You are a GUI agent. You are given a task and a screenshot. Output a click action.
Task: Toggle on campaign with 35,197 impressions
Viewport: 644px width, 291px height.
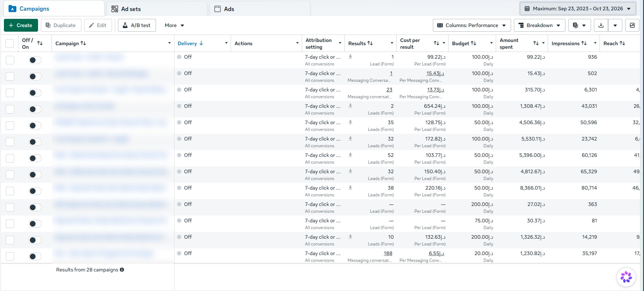(35, 256)
